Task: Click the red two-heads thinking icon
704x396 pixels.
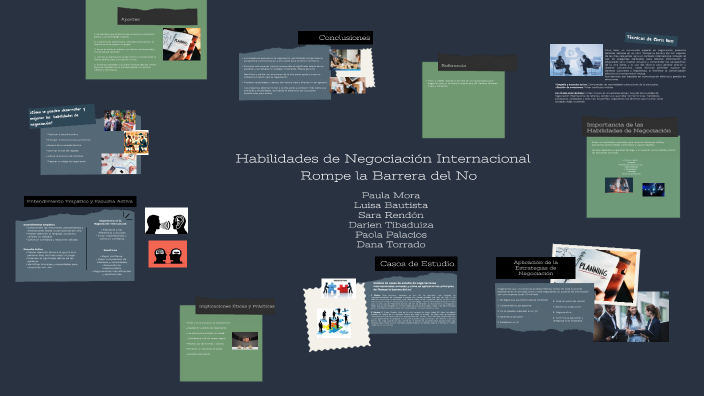Action: click(168, 254)
